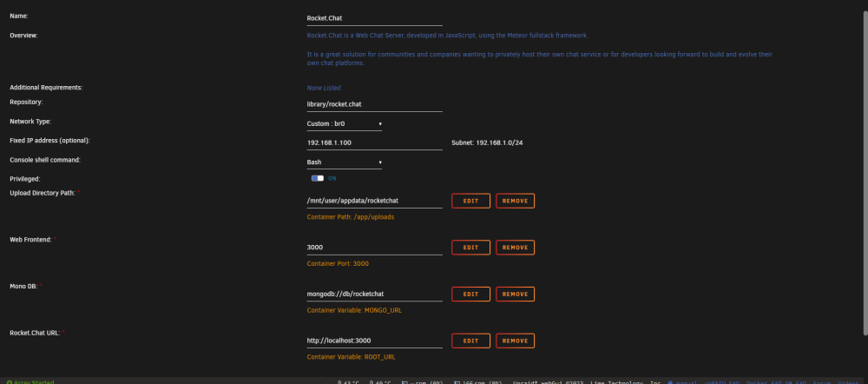
Task: Click the 'Privileged:' label
Action: [25, 179]
